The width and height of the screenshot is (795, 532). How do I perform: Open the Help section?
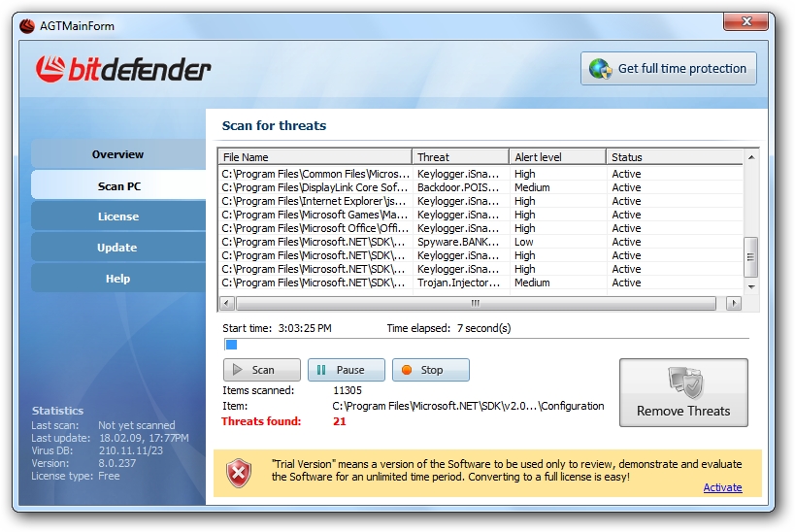(118, 279)
